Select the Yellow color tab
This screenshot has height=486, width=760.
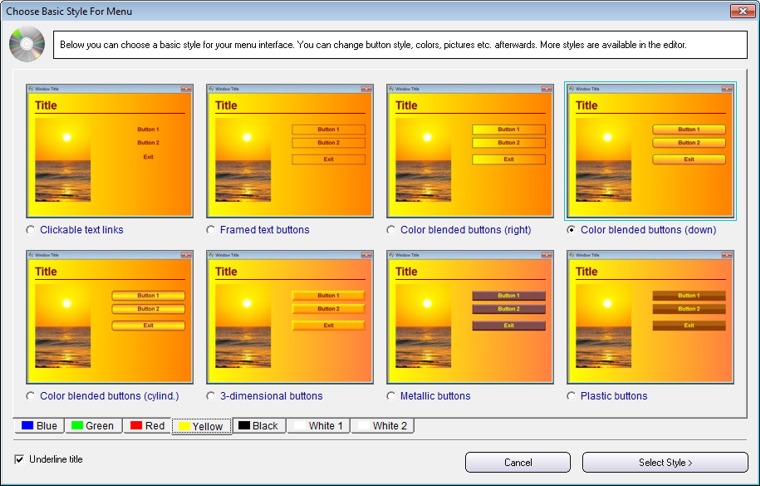coord(202,426)
